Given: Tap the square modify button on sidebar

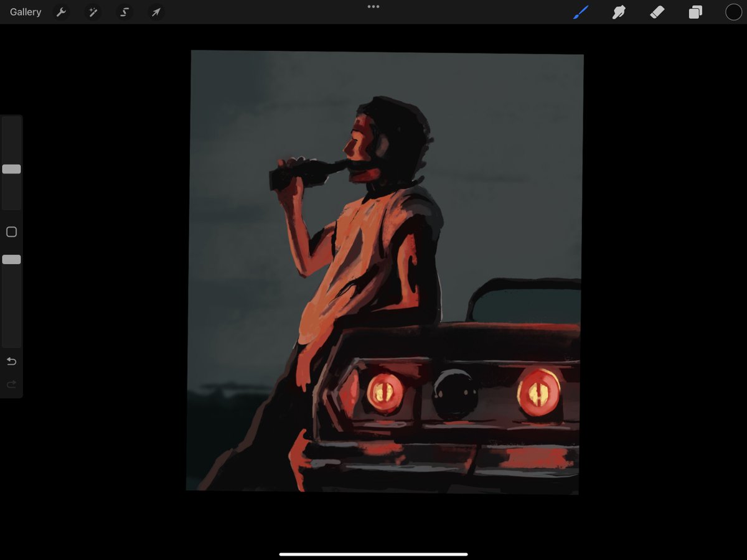Looking at the screenshot, I should pyautogui.click(x=11, y=231).
